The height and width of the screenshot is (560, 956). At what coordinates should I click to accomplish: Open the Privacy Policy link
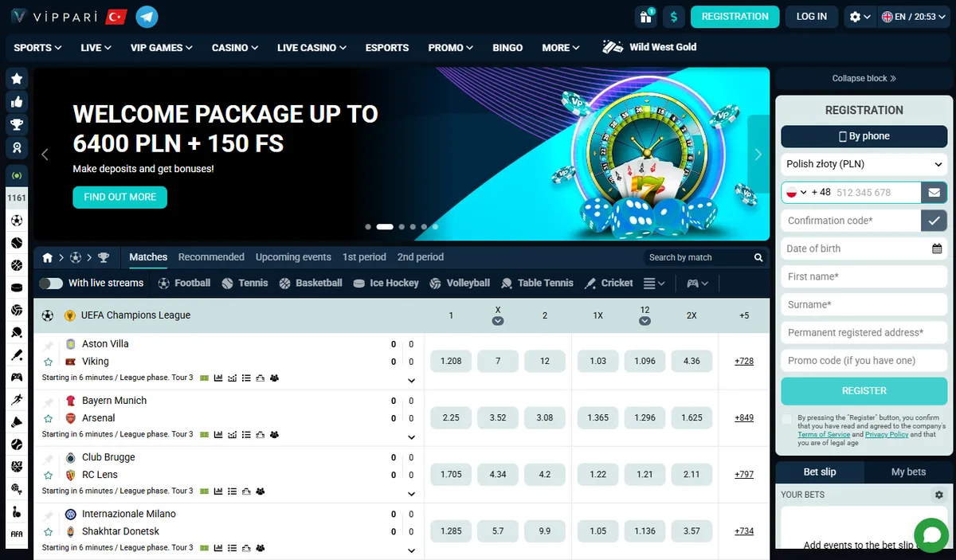coord(887,435)
